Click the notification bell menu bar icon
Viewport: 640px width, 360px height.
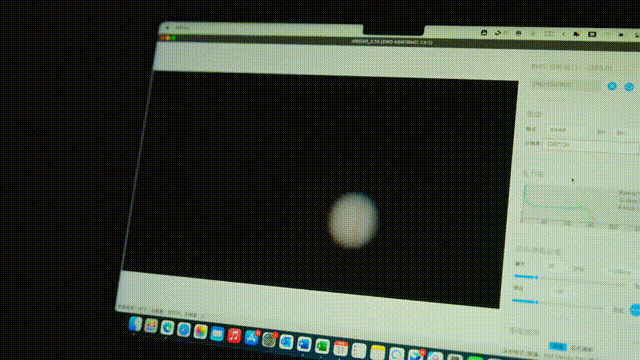(576, 34)
